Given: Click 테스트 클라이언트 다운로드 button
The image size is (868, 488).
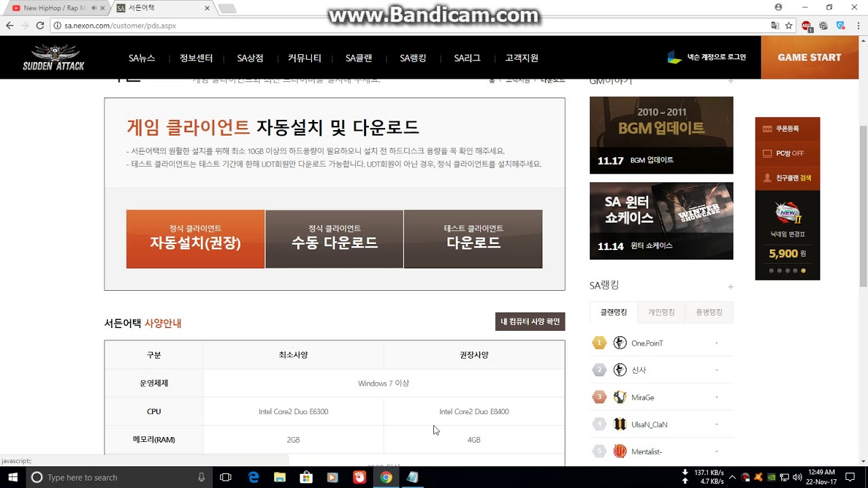Looking at the screenshot, I should (x=473, y=239).
